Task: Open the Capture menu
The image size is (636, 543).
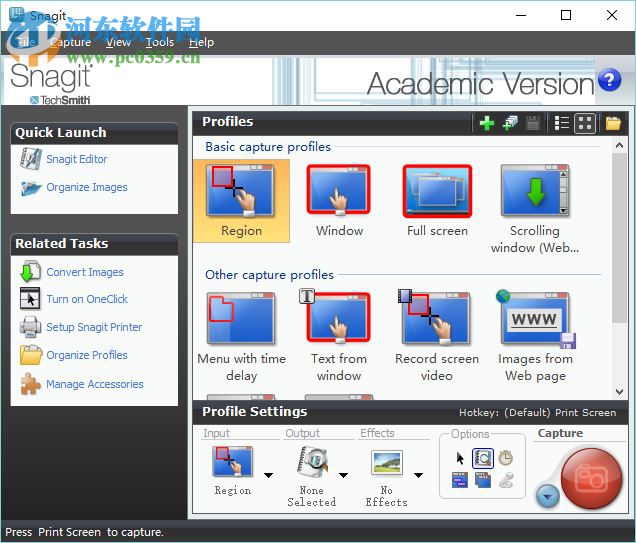Action: [x=71, y=42]
